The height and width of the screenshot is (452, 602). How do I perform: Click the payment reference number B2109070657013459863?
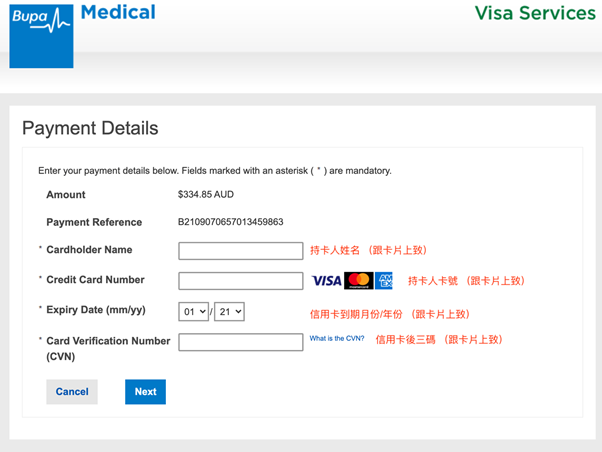click(x=230, y=222)
